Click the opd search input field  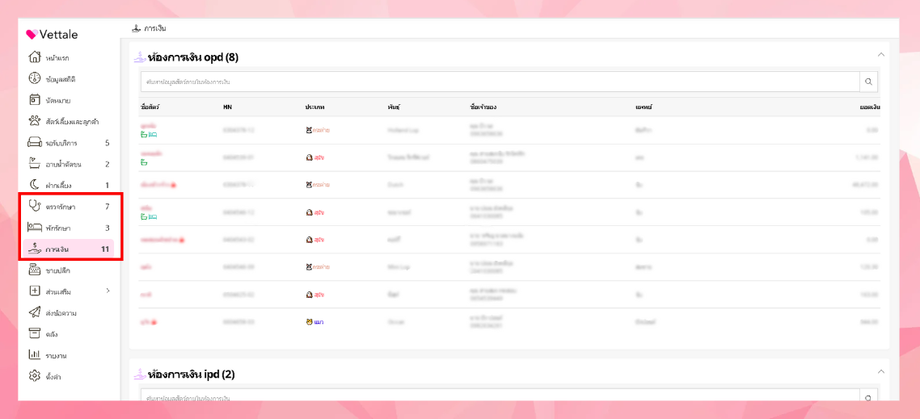[500, 82]
